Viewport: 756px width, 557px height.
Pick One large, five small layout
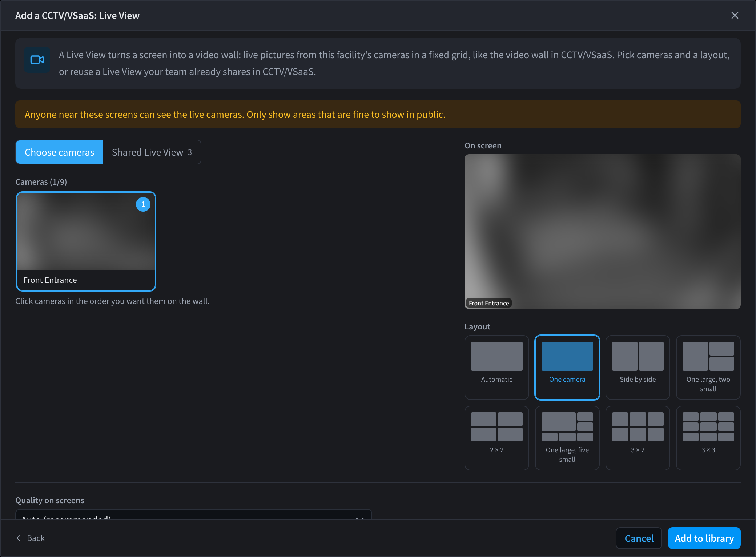pyautogui.click(x=567, y=438)
